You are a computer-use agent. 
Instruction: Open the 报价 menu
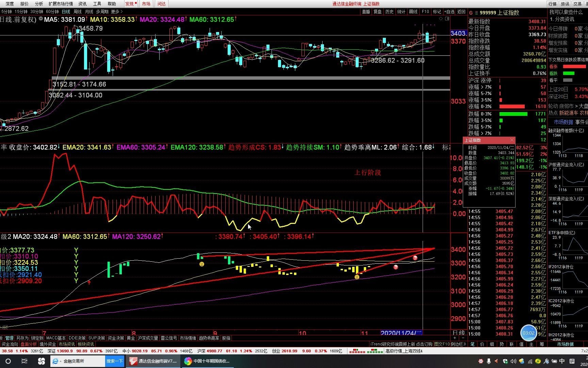point(24,4)
